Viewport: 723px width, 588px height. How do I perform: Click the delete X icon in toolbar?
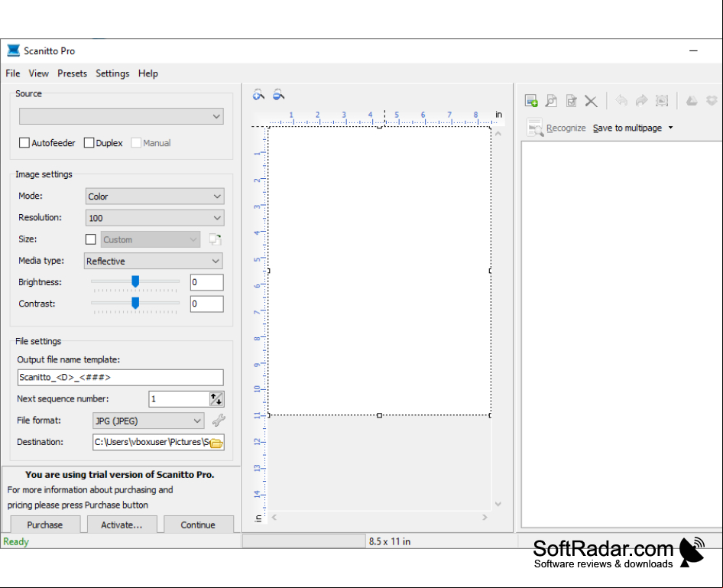tap(591, 100)
